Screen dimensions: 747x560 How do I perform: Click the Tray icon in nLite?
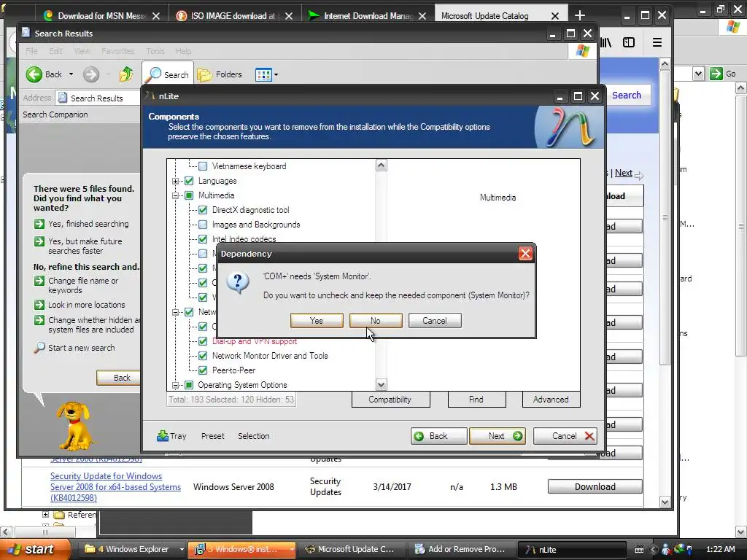163,436
